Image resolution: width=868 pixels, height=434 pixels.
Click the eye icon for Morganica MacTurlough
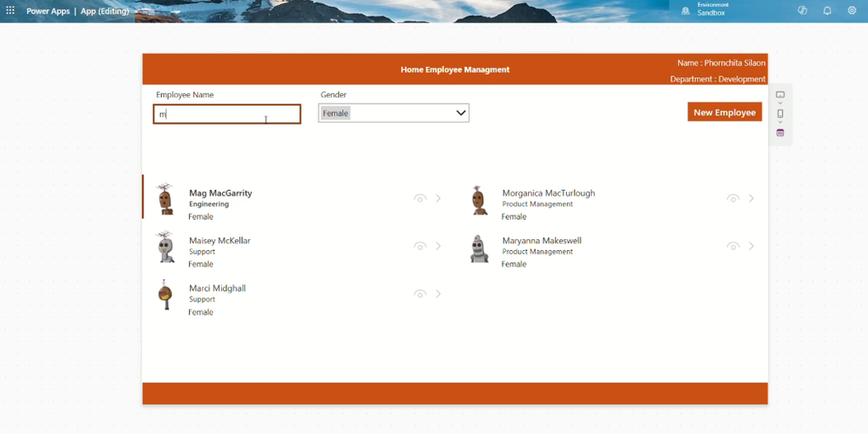tap(733, 198)
